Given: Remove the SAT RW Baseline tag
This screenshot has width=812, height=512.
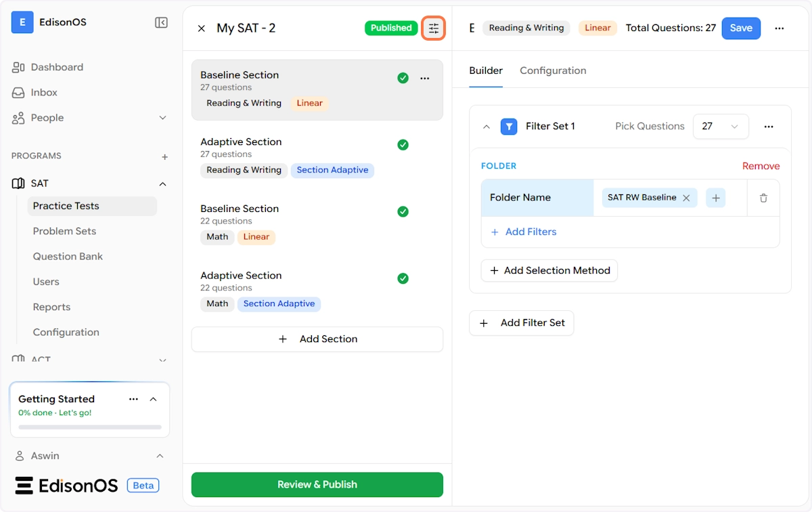Looking at the screenshot, I should coord(686,198).
